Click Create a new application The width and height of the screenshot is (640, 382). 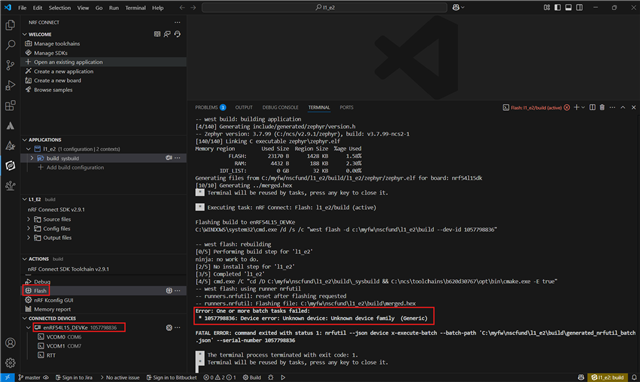(x=64, y=71)
